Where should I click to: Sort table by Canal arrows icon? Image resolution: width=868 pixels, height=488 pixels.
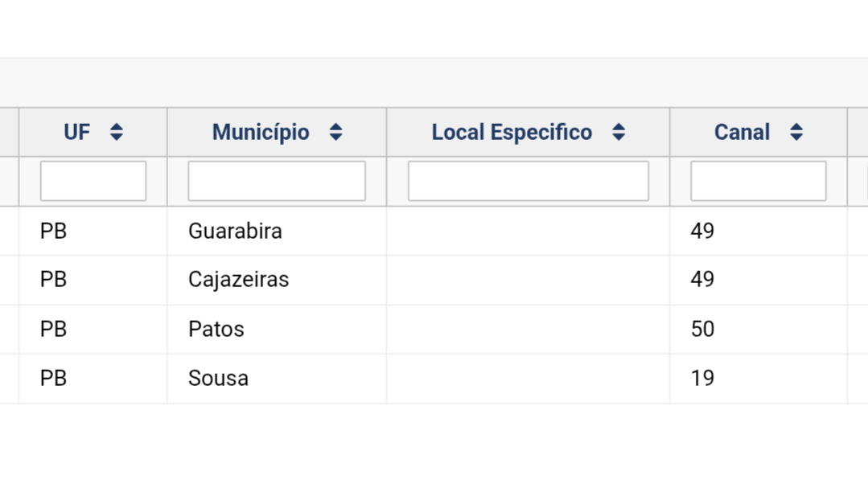click(796, 132)
